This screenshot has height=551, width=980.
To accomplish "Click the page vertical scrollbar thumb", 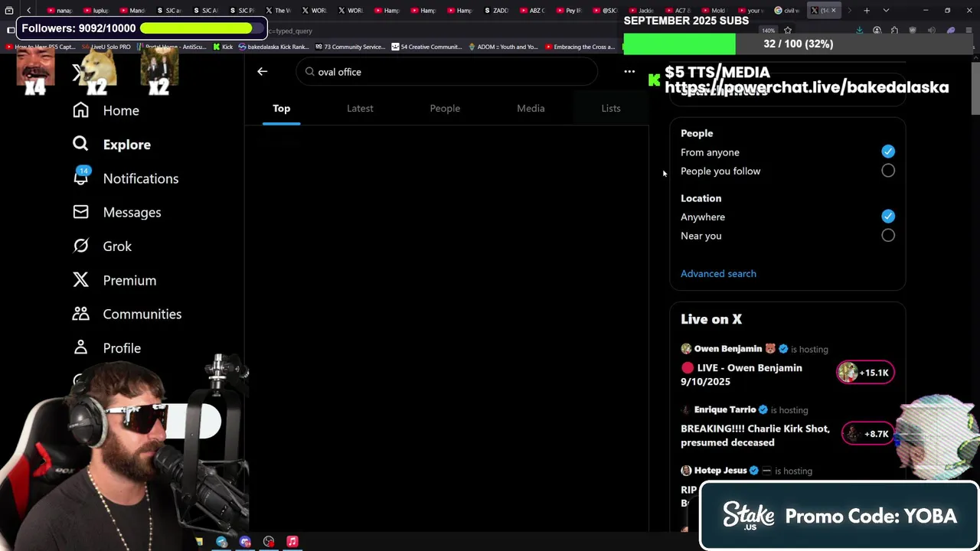I will 975,88.
